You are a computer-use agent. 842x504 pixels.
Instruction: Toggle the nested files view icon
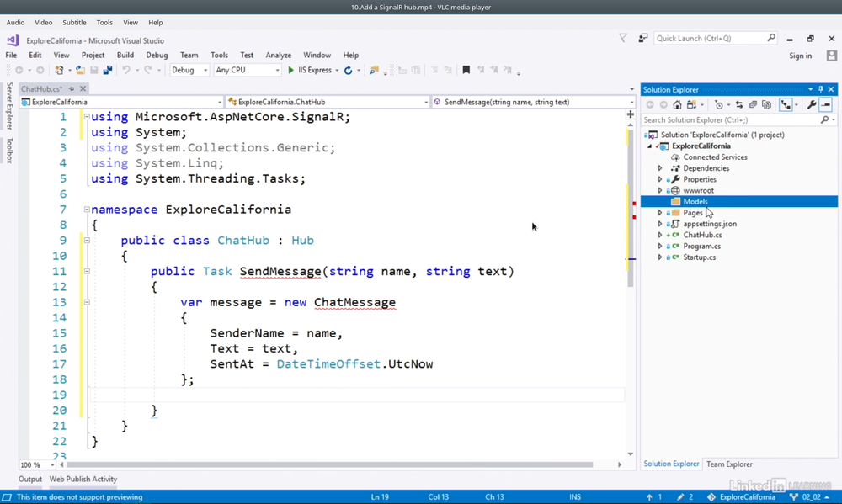[786, 104]
